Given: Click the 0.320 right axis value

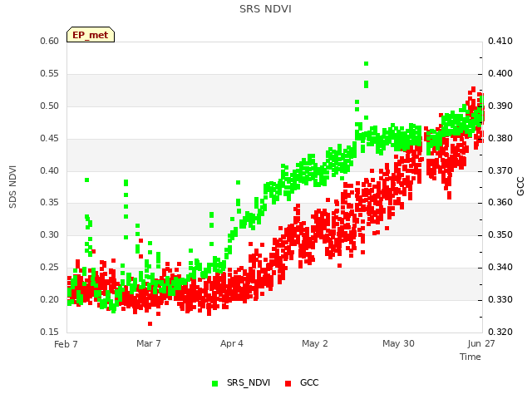Looking at the screenshot, I should pos(500,332).
